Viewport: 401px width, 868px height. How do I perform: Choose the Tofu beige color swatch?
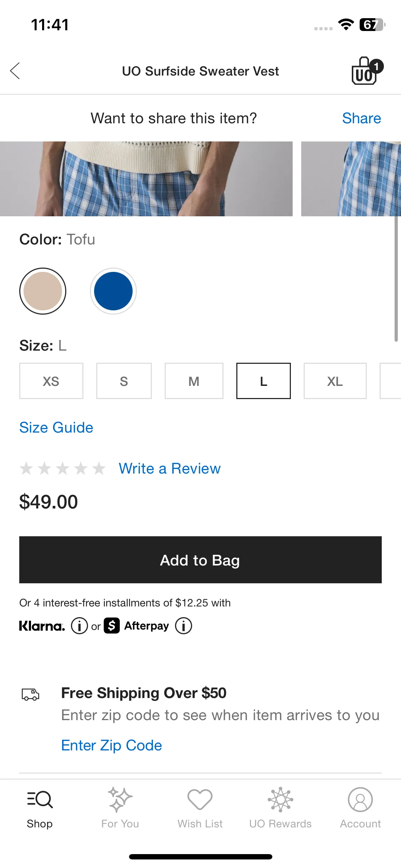43,291
